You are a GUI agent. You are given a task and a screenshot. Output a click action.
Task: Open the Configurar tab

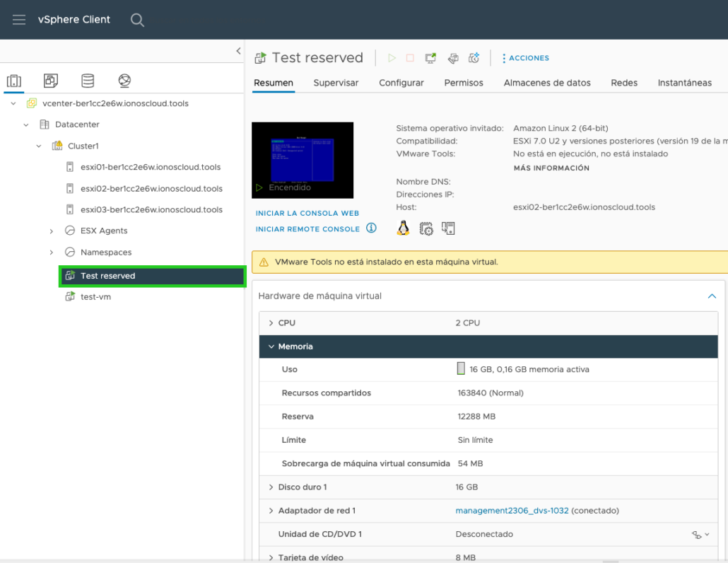(x=401, y=83)
